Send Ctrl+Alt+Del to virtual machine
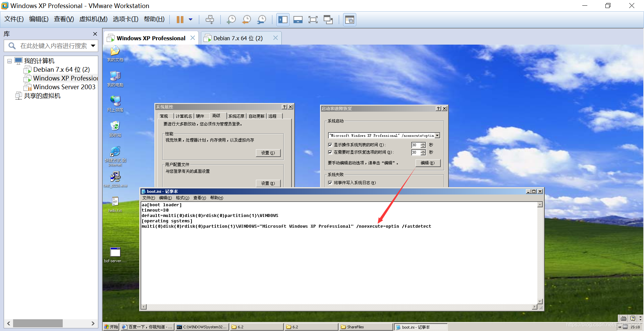This screenshot has height=331, width=644. point(210,19)
